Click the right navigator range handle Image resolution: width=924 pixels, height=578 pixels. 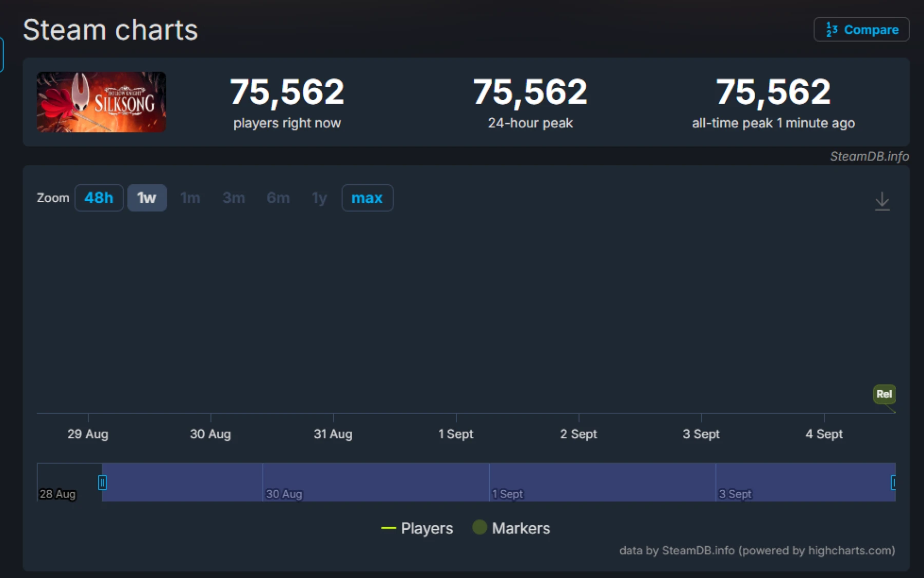coord(893,483)
